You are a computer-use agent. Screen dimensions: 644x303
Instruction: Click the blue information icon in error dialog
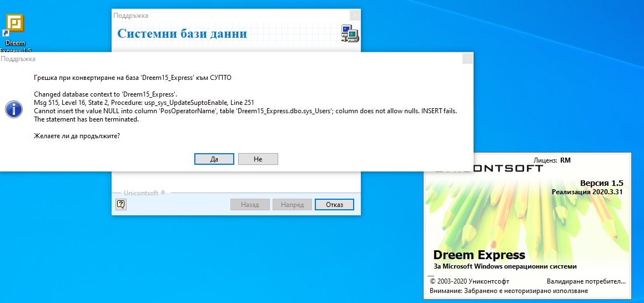pyautogui.click(x=13, y=108)
